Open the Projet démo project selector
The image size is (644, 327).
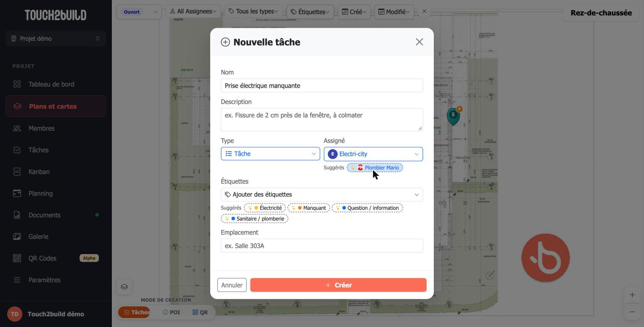(x=56, y=38)
